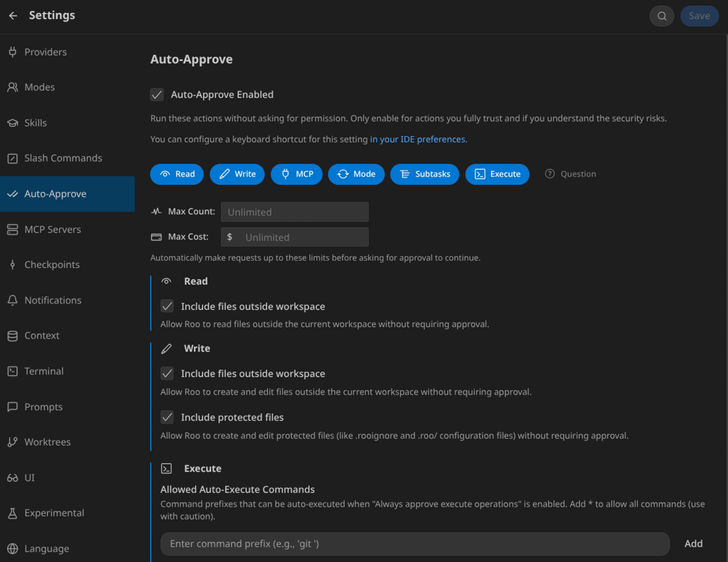Open the settings search magnifier
Viewport: 728px width, 562px height.
click(x=661, y=16)
